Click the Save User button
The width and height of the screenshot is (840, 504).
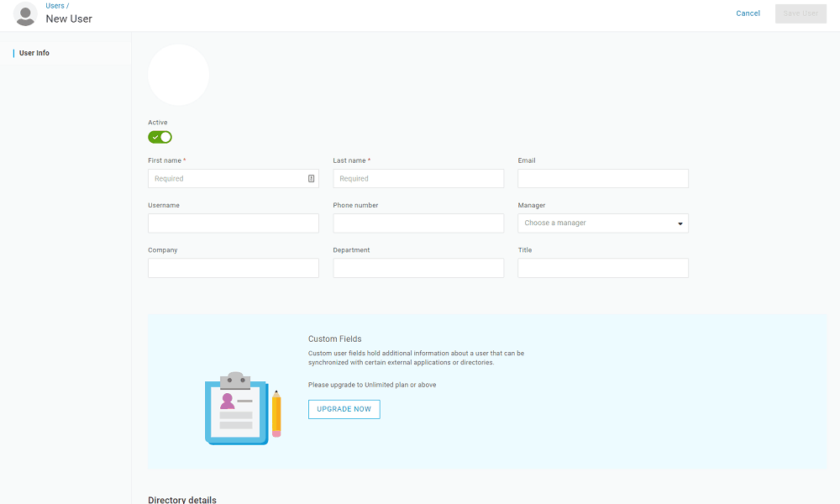(801, 13)
